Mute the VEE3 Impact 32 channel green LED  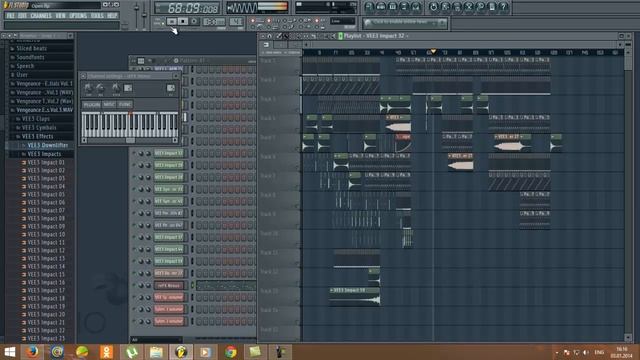click(x=133, y=153)
